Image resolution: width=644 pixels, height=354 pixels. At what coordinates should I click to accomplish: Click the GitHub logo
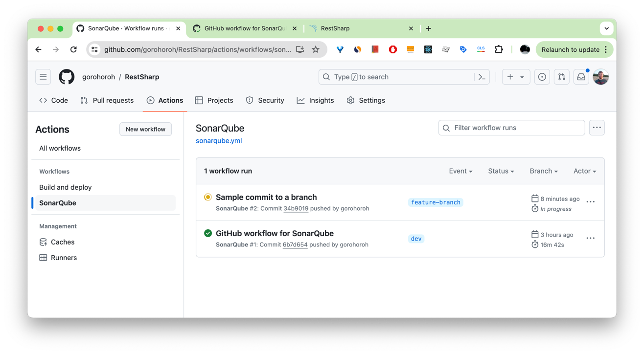(x=67, y=77)
